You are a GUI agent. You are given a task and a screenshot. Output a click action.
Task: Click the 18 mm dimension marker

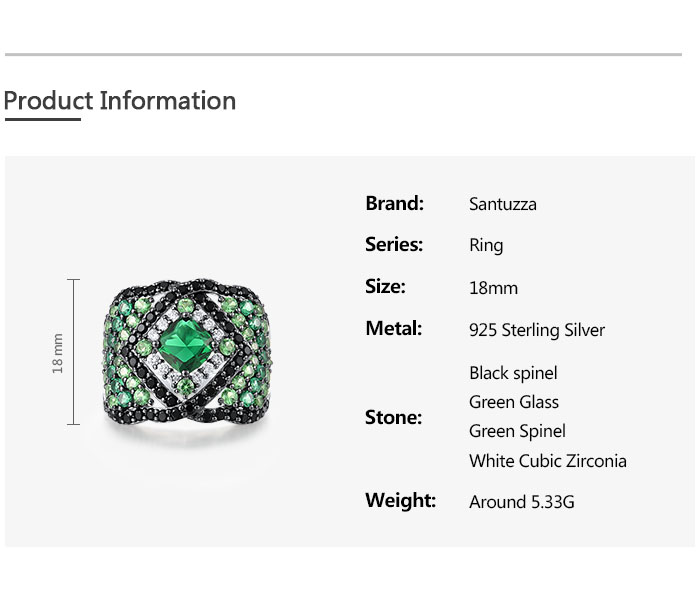pos(58,353)
